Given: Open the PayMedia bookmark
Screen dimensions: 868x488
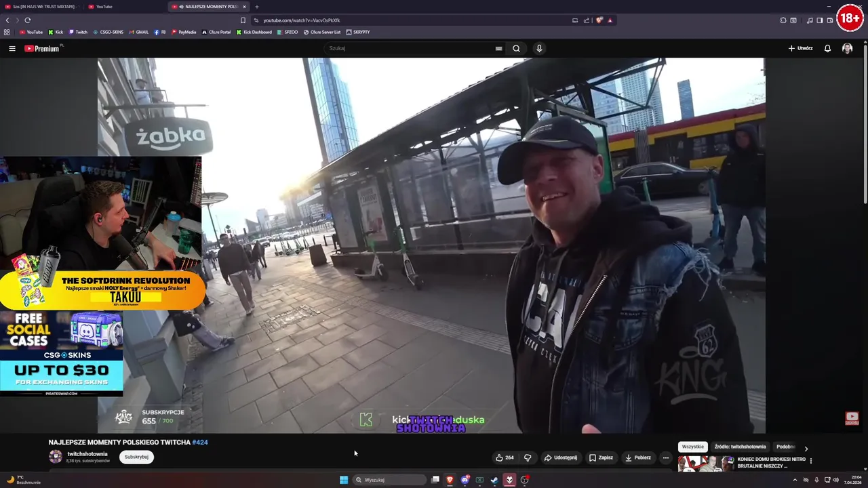Looking at the screenshot, I should (x=184, y=32).
